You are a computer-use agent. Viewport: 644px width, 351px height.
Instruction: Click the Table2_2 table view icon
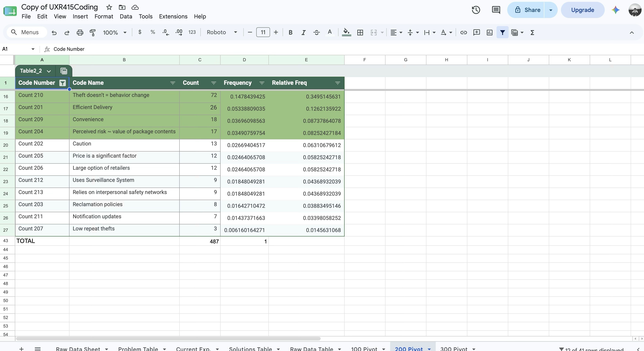[x=64, y=71]
